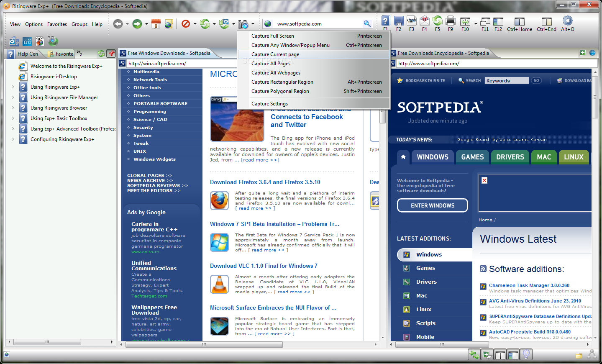Click the sidebar horizontal scrollbar thumb
Screen dimensions: 602x364
(47, 342)
